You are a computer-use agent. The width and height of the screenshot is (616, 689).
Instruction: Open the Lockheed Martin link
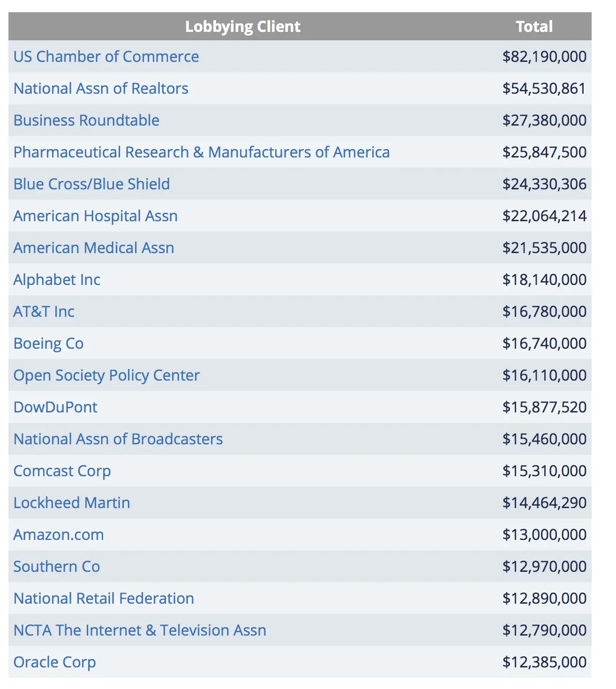[72, 503]
